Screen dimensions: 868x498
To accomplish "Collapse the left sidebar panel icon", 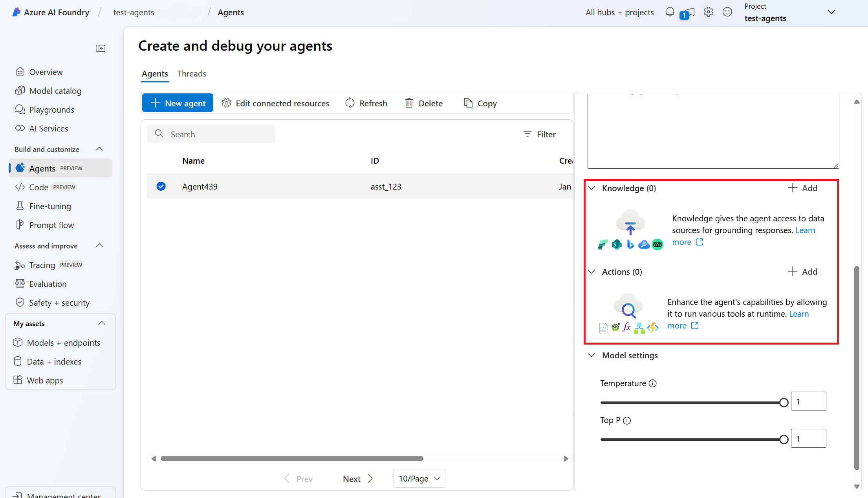I will 101,48.
